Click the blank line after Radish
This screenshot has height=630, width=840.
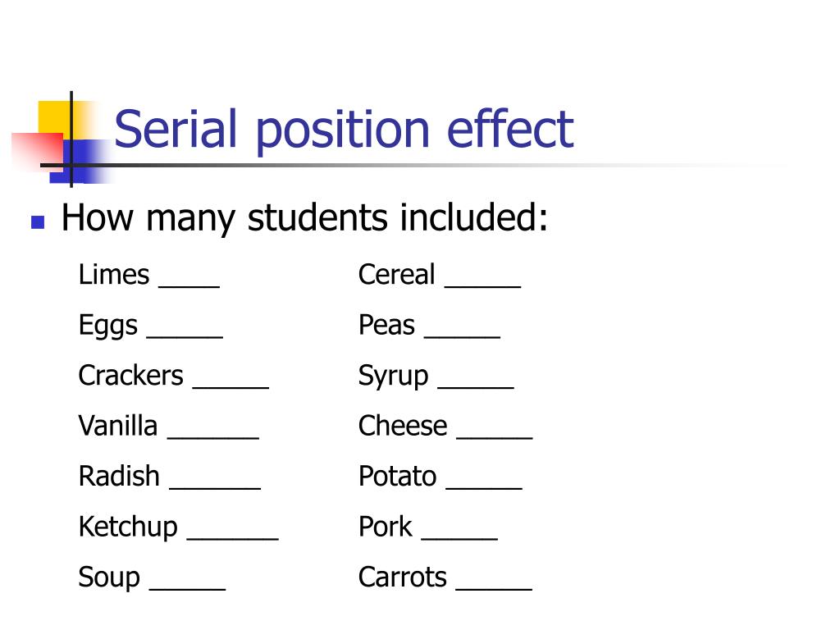[216, 487]
